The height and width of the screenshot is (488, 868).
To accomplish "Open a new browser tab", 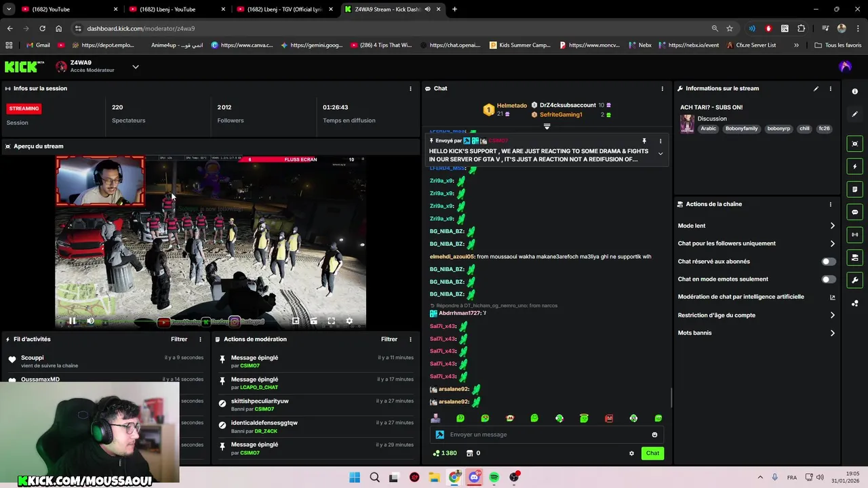I will (454, 9).
